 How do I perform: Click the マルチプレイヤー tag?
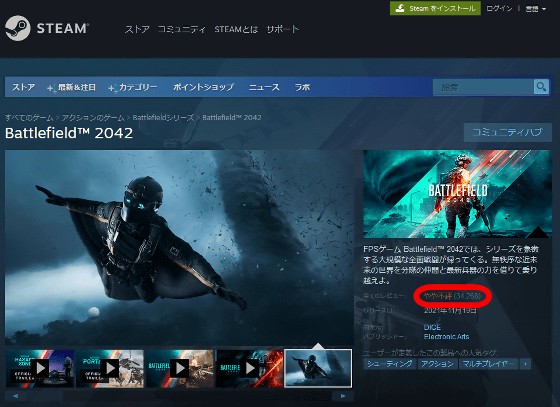488,364
